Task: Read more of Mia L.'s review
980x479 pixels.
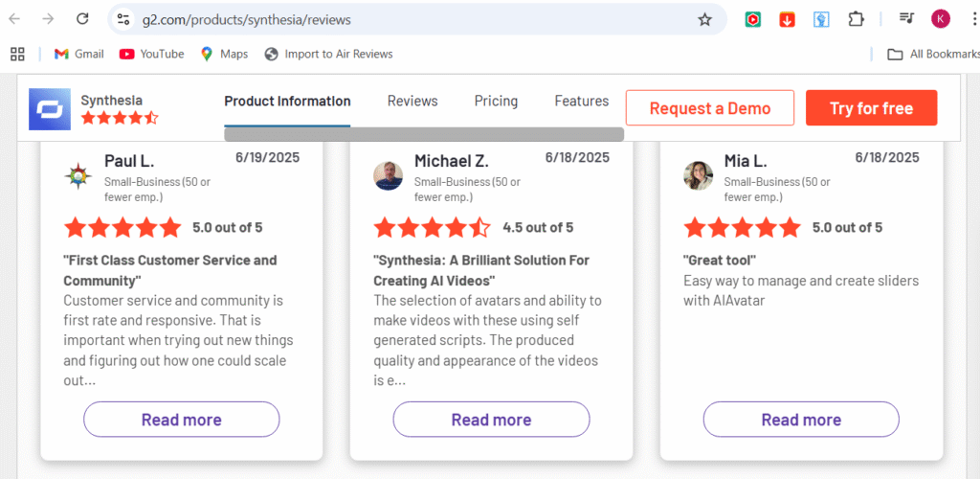Action: pos(801,419)
